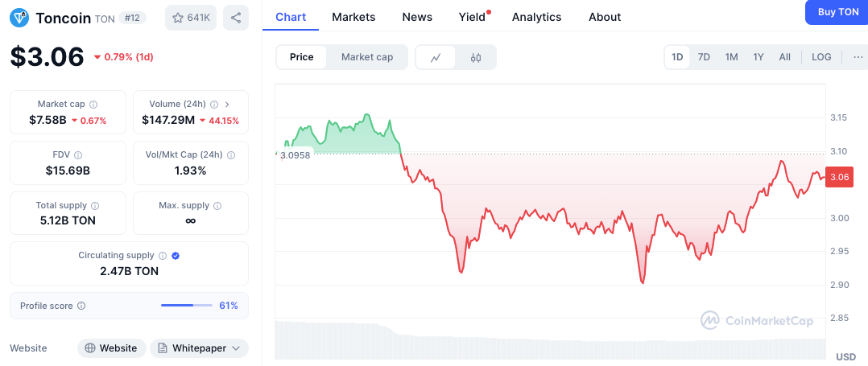This screenshot has height=366, width=868.
Task: Switch chart to Market cap view
Action: point(367,57)
